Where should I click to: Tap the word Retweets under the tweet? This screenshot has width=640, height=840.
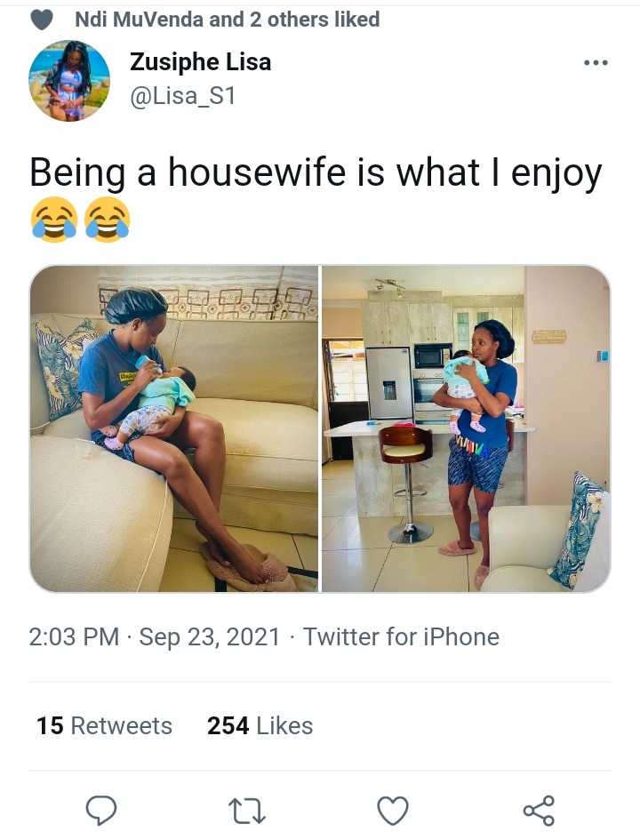tap(122, 726)
